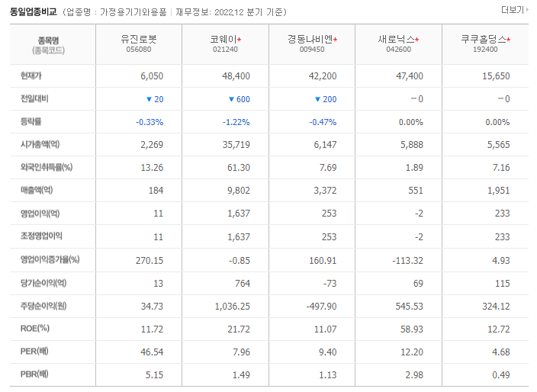
Task: Select net income value -73
Action: [x=330, y=284]
